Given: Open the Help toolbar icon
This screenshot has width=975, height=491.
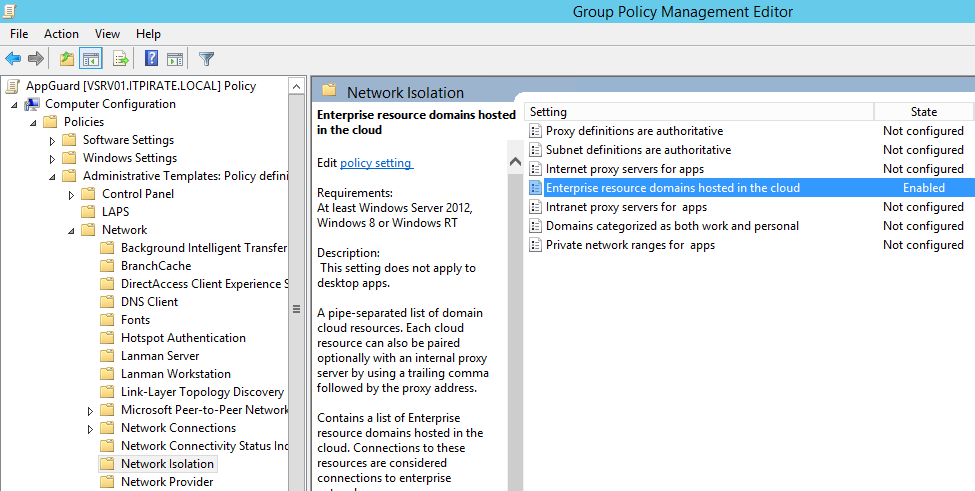Looking at the screenshot, I should pyautogui.click(x=151, y=58).
